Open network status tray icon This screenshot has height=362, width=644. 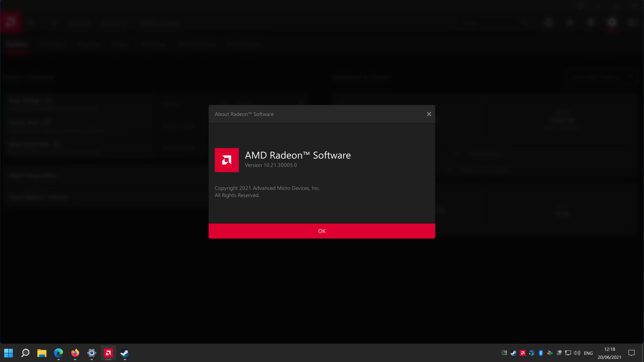568,353
